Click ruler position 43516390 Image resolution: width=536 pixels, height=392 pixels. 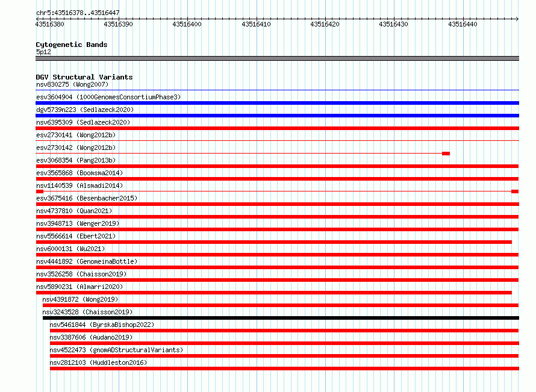(118, 24)
